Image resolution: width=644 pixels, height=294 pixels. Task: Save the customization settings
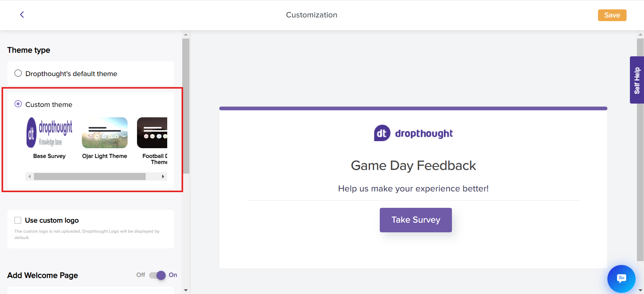coord(612,15)
